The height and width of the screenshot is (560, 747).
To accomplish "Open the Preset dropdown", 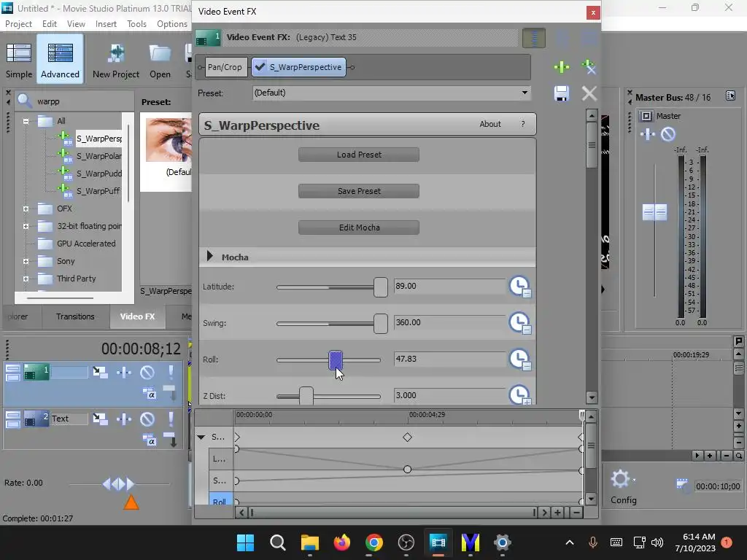I will (525, 93).
